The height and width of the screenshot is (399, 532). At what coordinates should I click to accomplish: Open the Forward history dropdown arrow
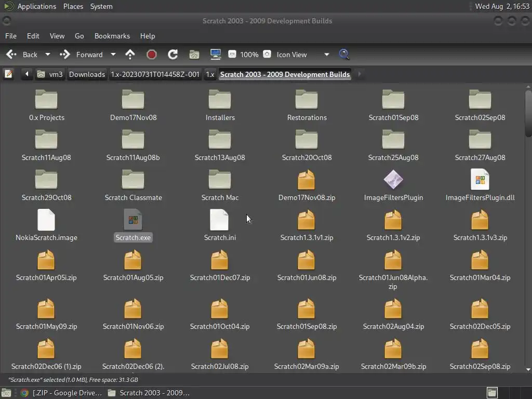(x=113, y=55)
